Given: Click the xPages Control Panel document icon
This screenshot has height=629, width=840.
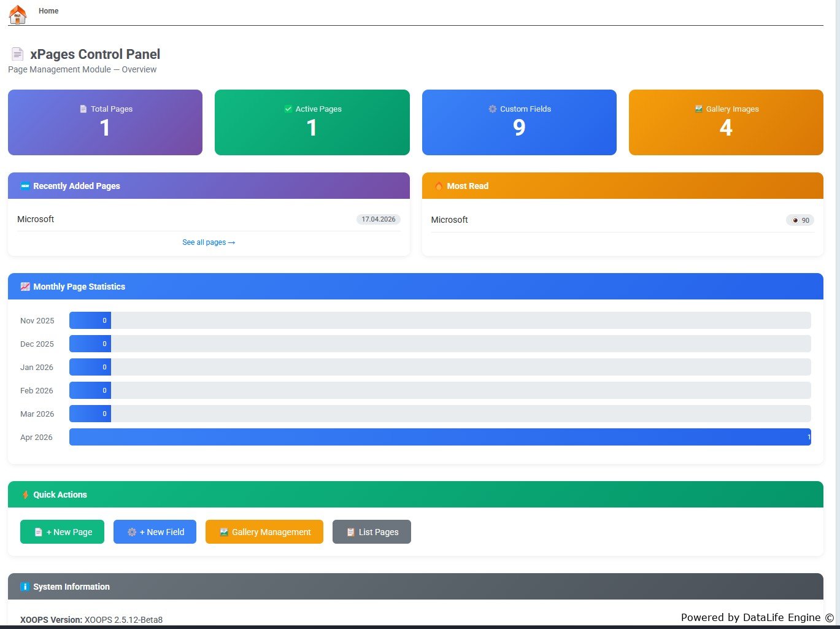Looking at the screenshot, I should pyautogui.click(x=17, y=55).
